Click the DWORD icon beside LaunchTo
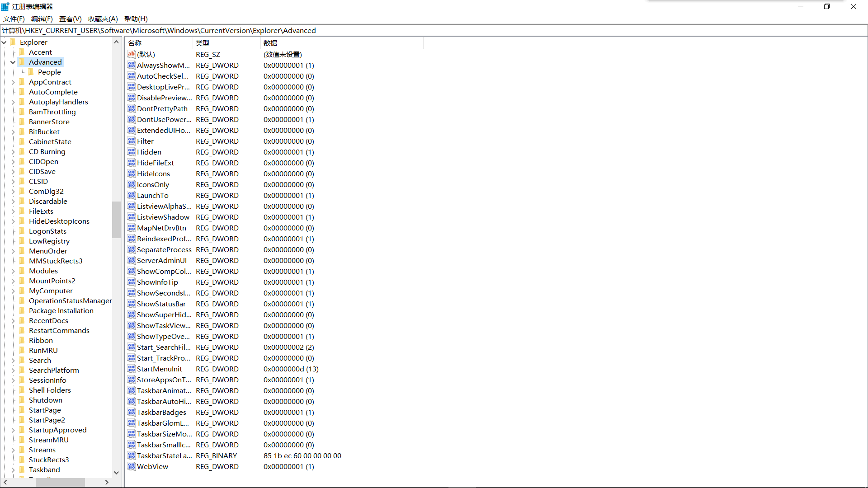Screen dimensions: 868x488 (131, 195)
